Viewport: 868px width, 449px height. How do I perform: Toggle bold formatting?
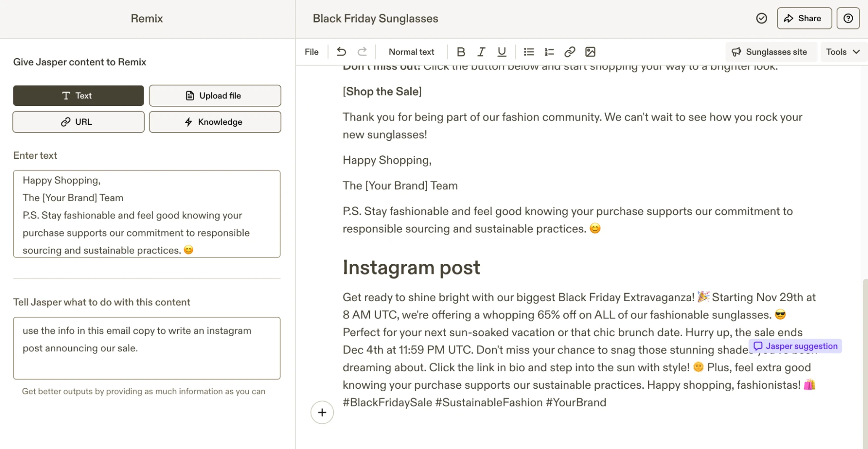click(x=461, y=52)
